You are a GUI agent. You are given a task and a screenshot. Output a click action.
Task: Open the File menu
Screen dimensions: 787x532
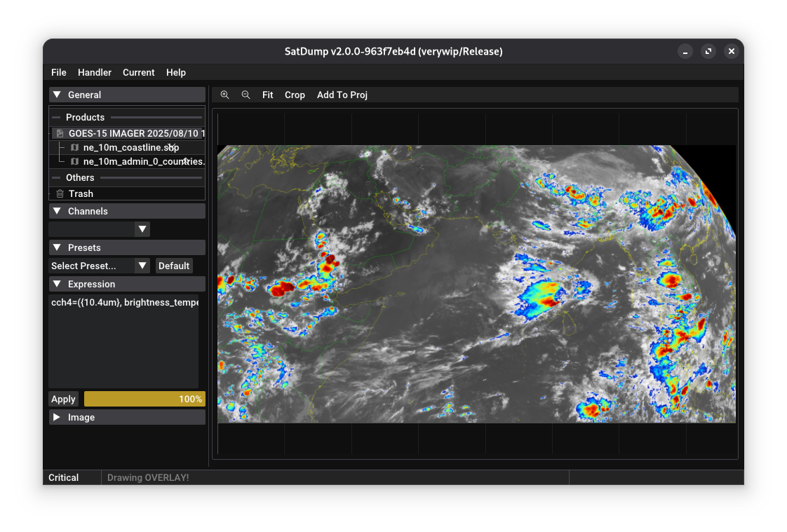tap(59, 72)
